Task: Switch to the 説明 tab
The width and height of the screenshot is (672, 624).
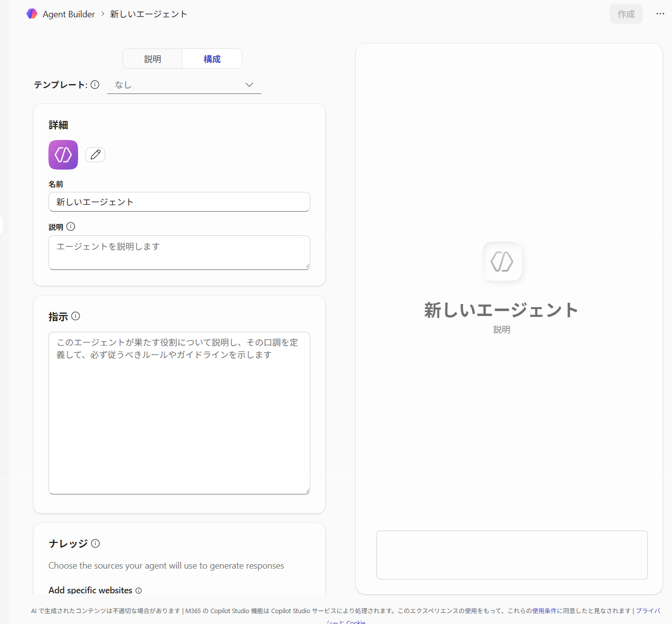Action: (x=153, y=59)
